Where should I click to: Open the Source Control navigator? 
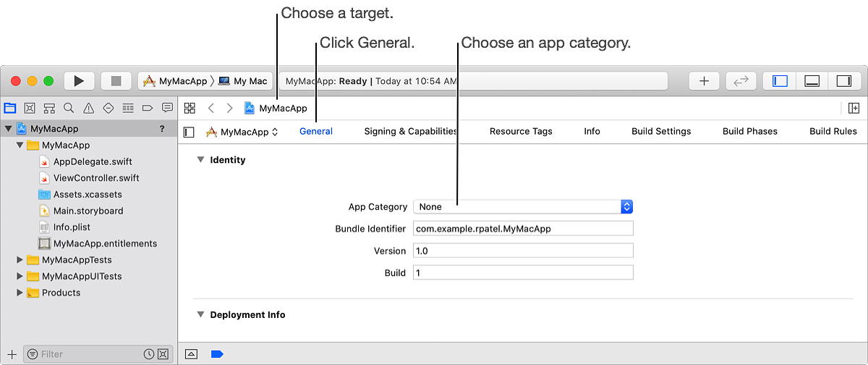point(30,108)
